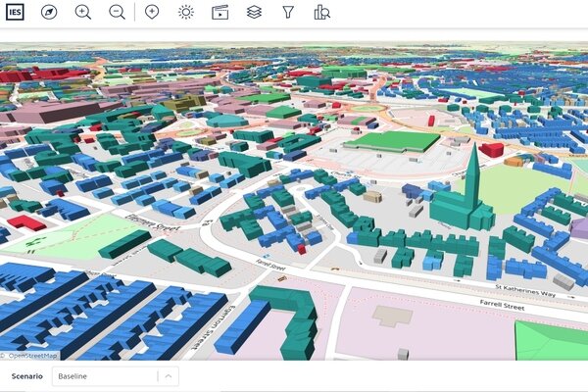This screenshot has width=588, height=392.
Task: Expand the Scenario dropdown arrow
Action: (169, 376)
